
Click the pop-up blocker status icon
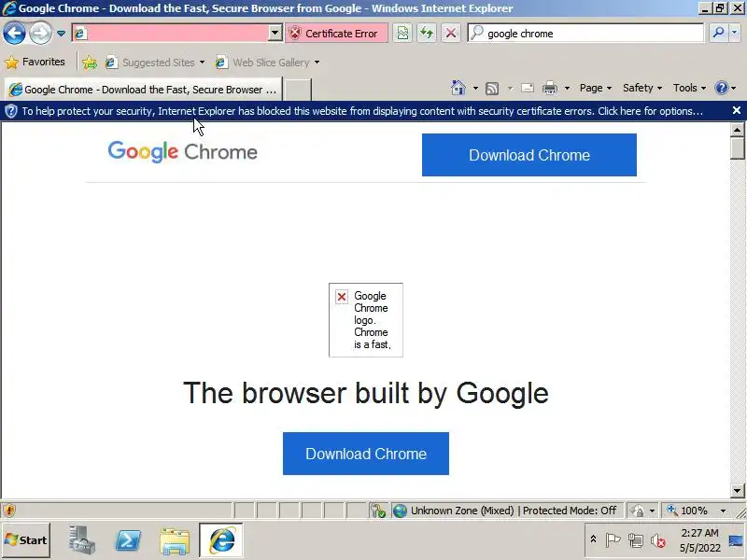coord(378,511)
